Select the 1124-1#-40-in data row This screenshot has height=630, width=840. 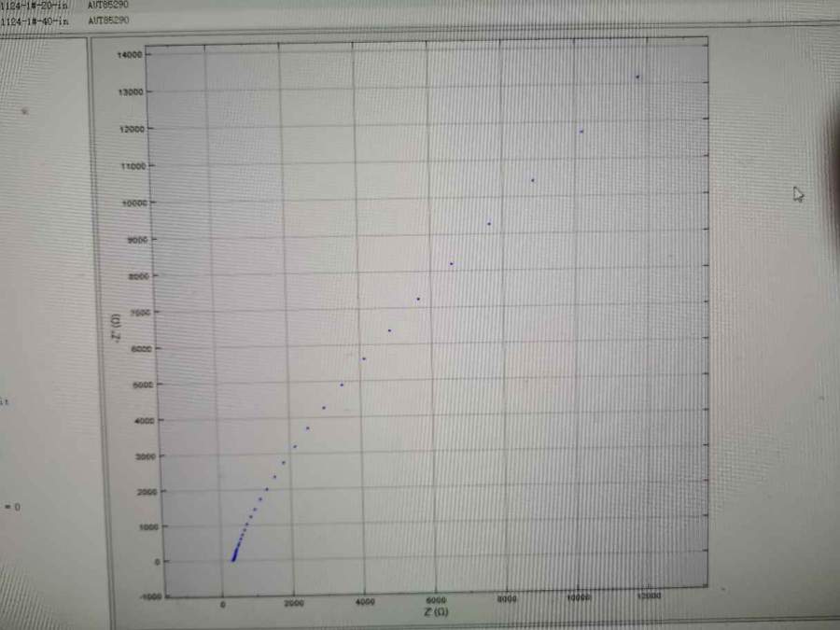[x=64, y=21]
